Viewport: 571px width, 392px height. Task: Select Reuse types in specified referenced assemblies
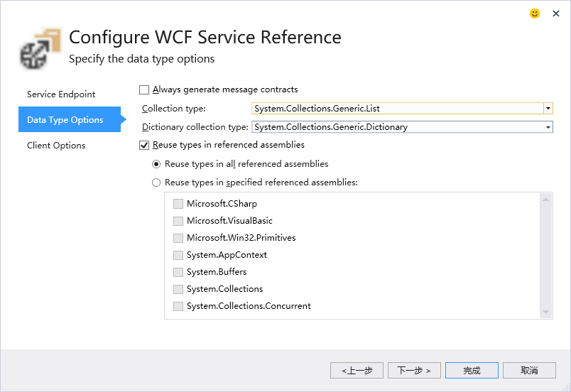click(156, 183)
